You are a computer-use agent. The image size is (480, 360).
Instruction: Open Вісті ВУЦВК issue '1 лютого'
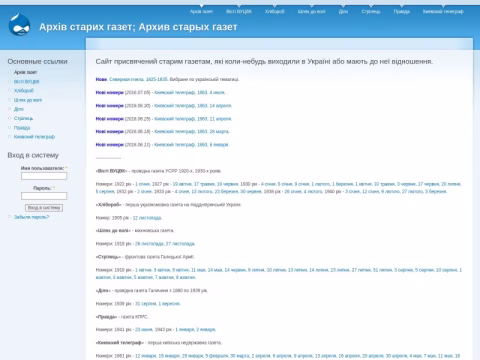pos(320,184)
